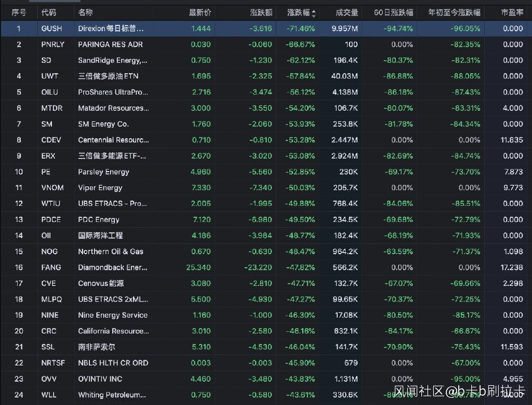Select the CDEV ticker code
The image size is (532, 405).
[x=51, y=140]
